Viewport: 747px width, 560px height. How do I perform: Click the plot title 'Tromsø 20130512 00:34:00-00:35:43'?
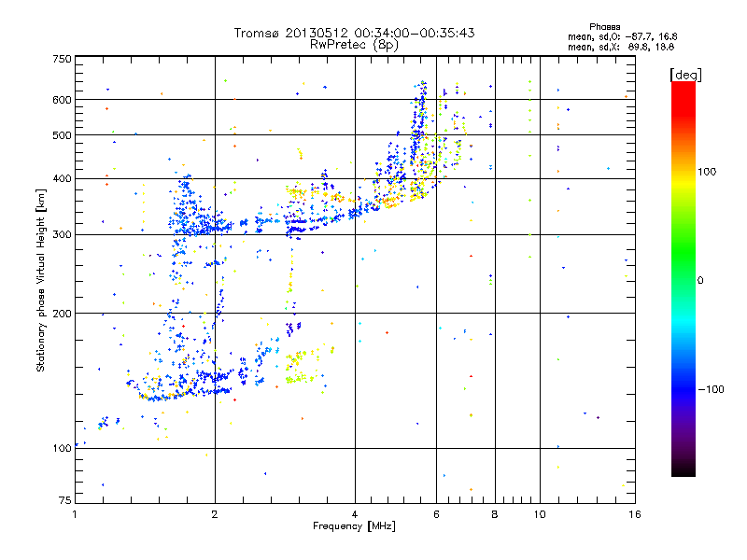coord(354,33)
